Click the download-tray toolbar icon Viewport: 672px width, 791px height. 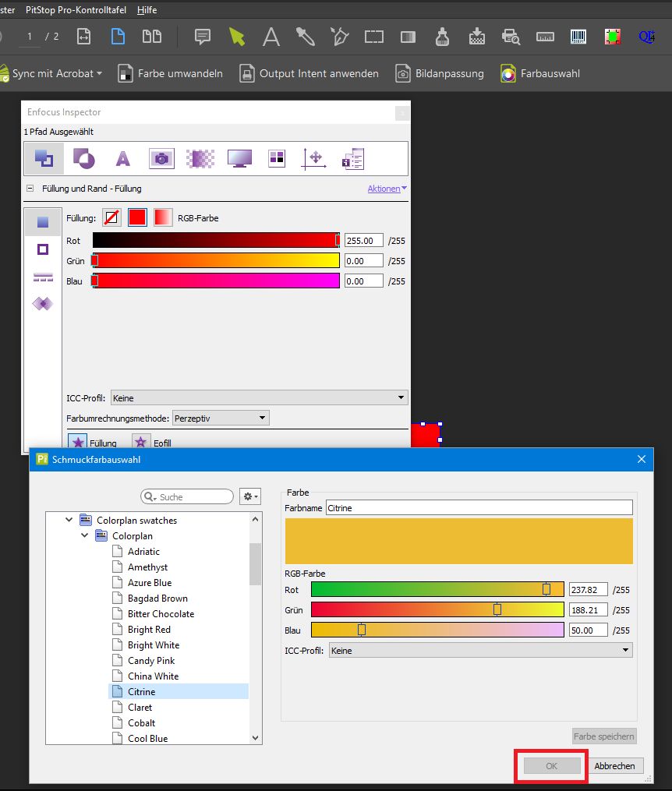[477, 37]
